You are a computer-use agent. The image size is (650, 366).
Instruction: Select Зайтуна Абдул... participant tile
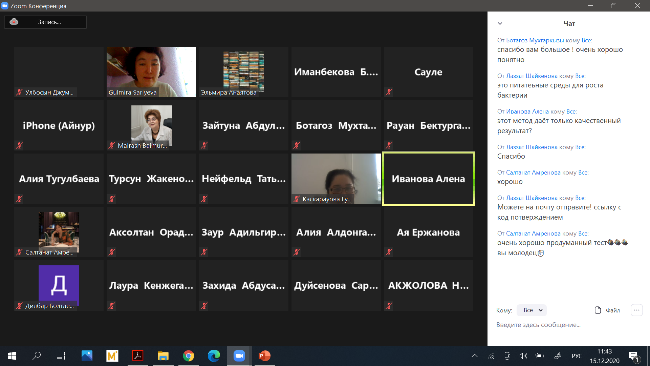pyautogui.click(x=243, y=125)
